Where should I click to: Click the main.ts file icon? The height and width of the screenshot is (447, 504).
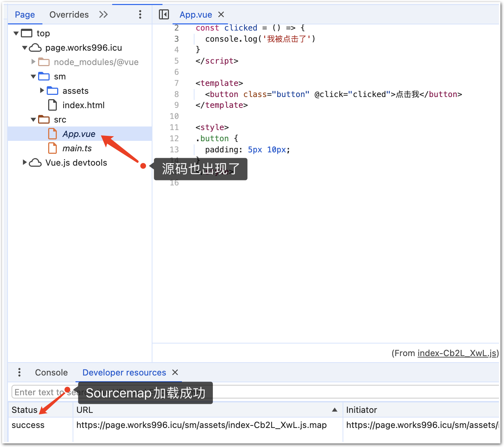pos(52,148)
